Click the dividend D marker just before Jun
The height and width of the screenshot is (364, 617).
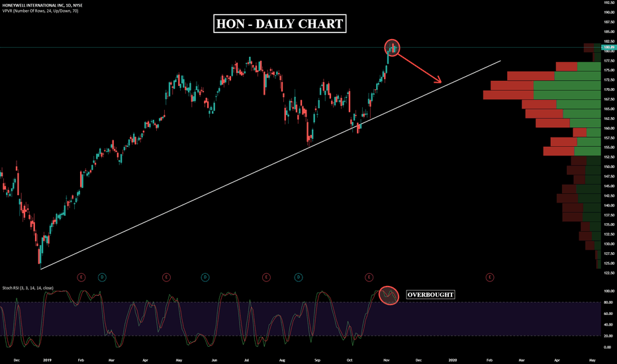coord(205,277)
